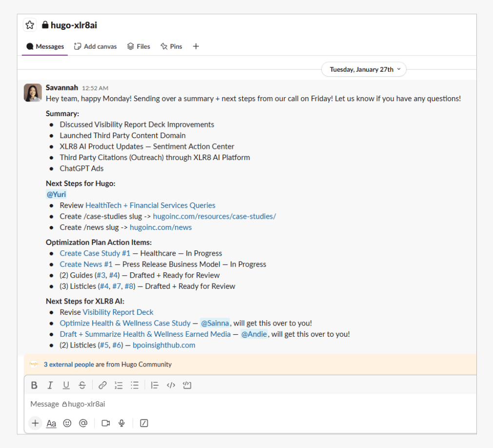
Task: Open the hugoinc.com/news link
Action: 160,227
